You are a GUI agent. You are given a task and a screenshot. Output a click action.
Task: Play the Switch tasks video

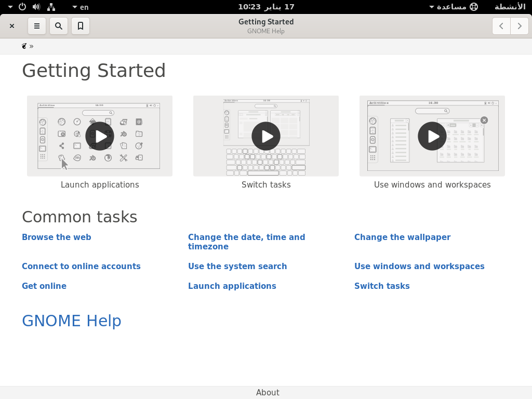pos(266,136)
